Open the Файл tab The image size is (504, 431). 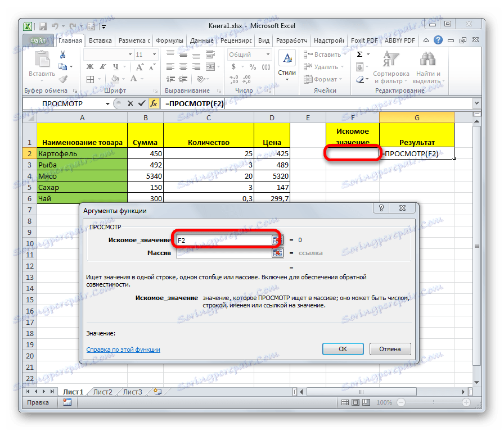click(38, 41)
